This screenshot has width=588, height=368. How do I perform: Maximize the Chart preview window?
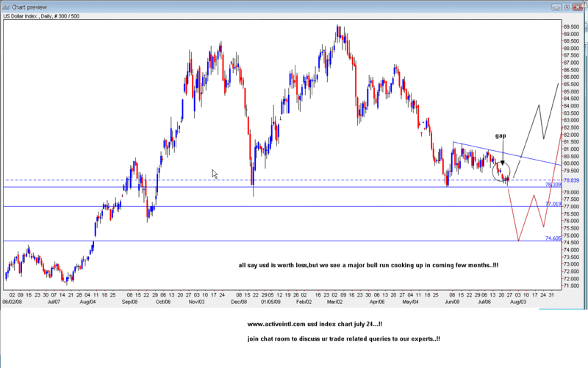coord(568,6)
